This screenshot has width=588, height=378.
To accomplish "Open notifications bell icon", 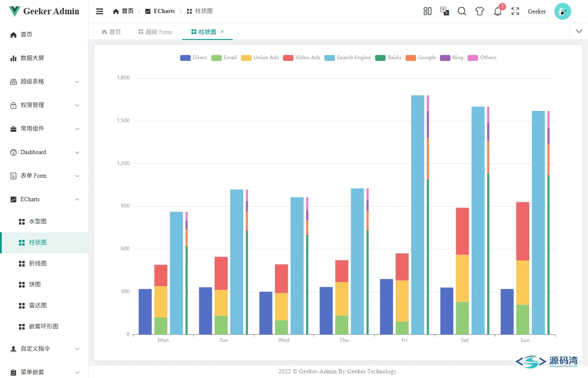I will 498,11.
